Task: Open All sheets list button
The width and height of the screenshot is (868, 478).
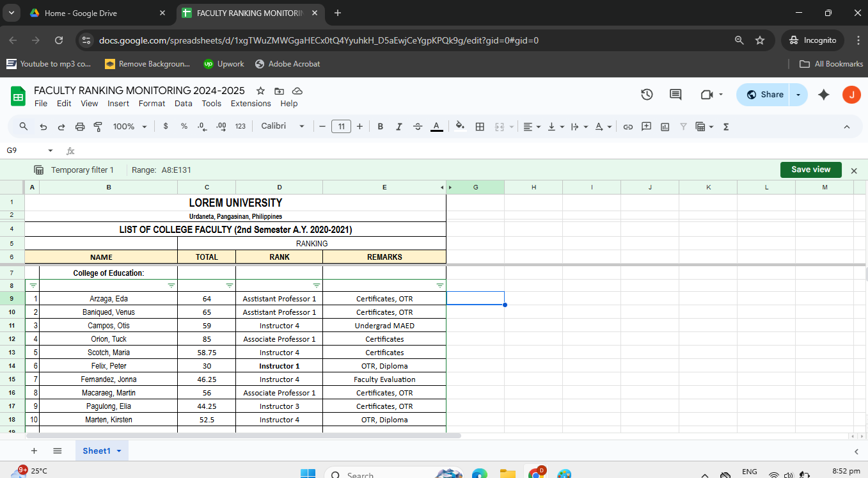Action: (x=57, y=451)
